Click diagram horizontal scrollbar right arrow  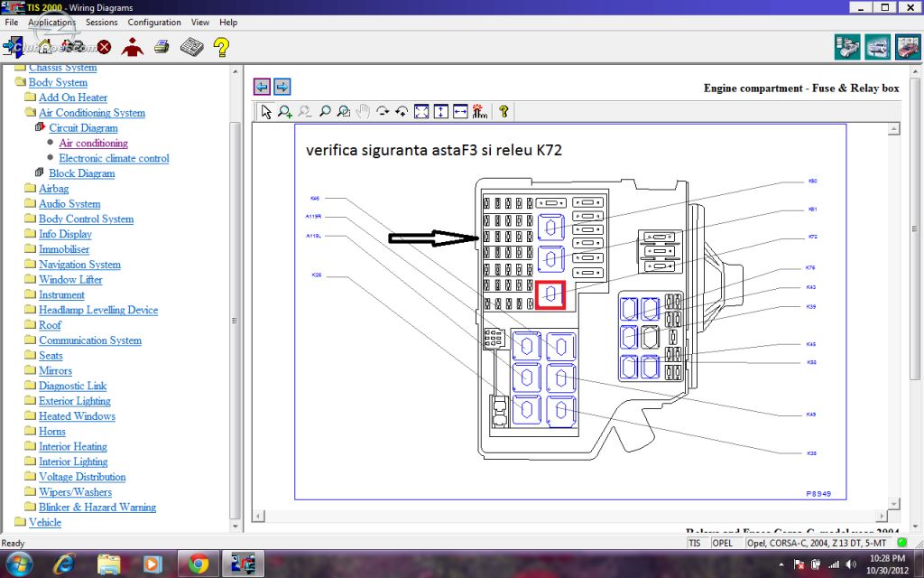coord(882,516)
